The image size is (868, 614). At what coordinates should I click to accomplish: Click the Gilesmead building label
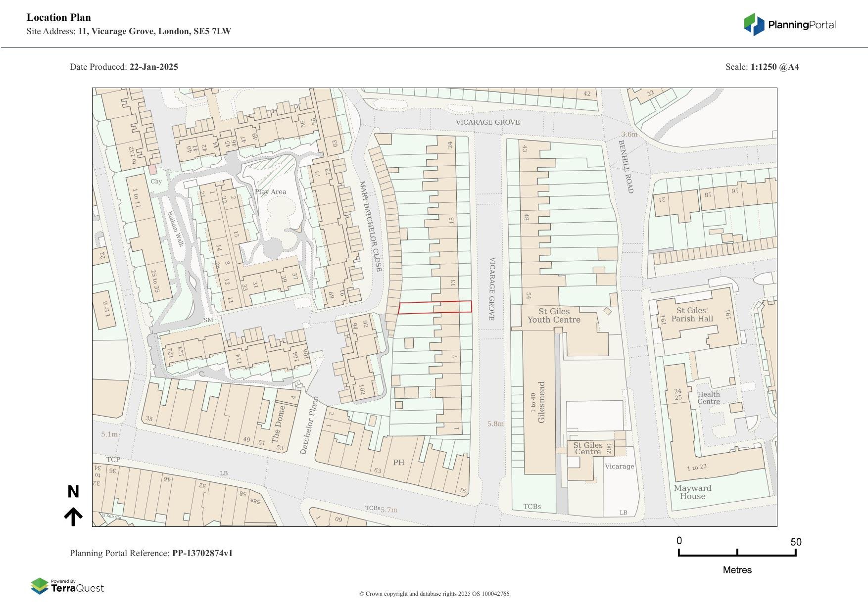click(x=541, y=402)
